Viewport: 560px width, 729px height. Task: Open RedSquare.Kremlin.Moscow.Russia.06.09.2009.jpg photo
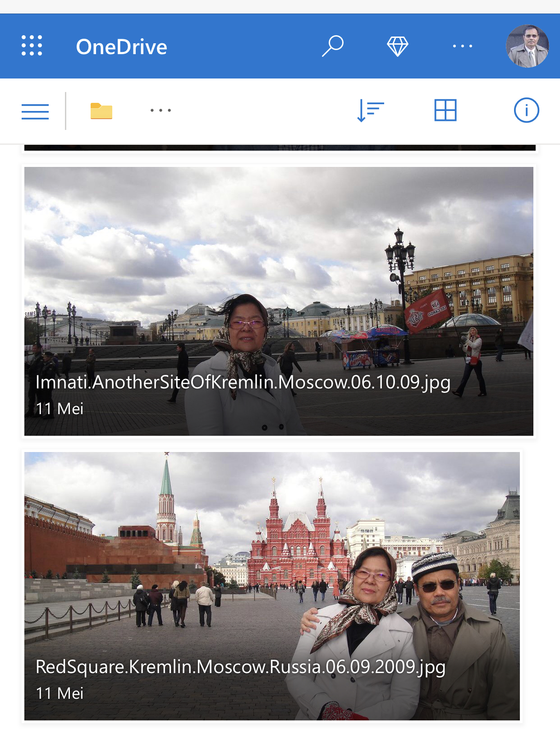coord(272,586)
